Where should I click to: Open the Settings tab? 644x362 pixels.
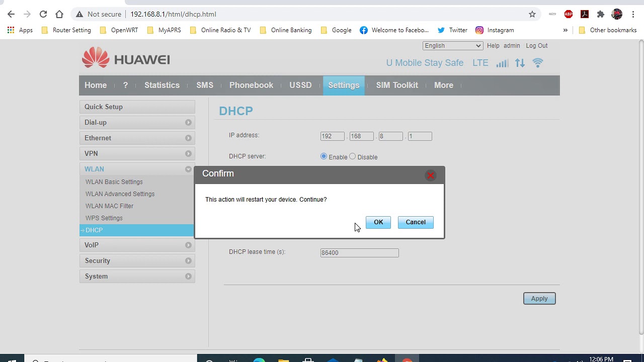(344, 85)
